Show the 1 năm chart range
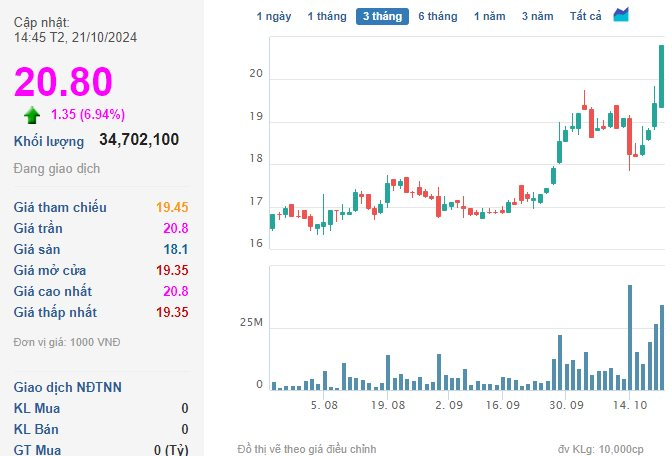This screenshot has height=456, width=672. [x=489, y=16]
